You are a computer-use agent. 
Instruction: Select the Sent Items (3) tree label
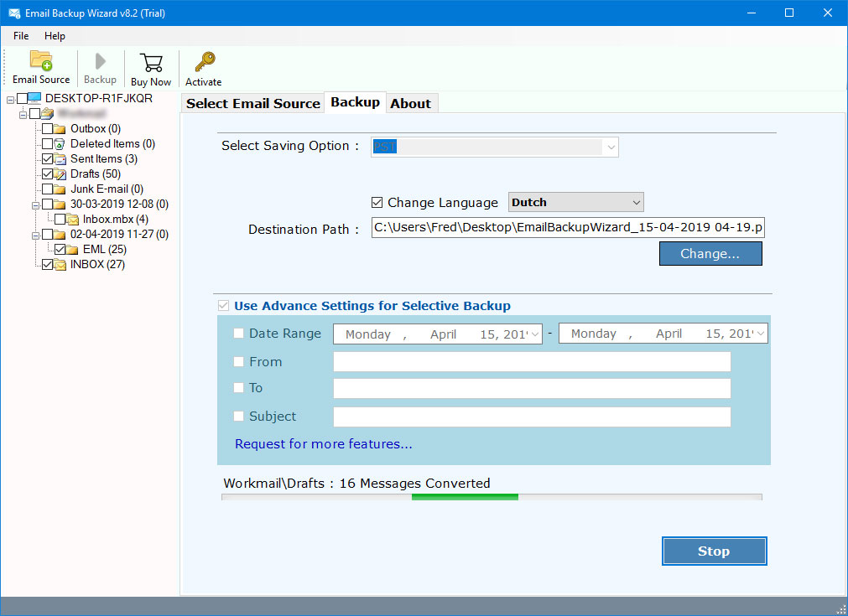(x=104, y=159)
